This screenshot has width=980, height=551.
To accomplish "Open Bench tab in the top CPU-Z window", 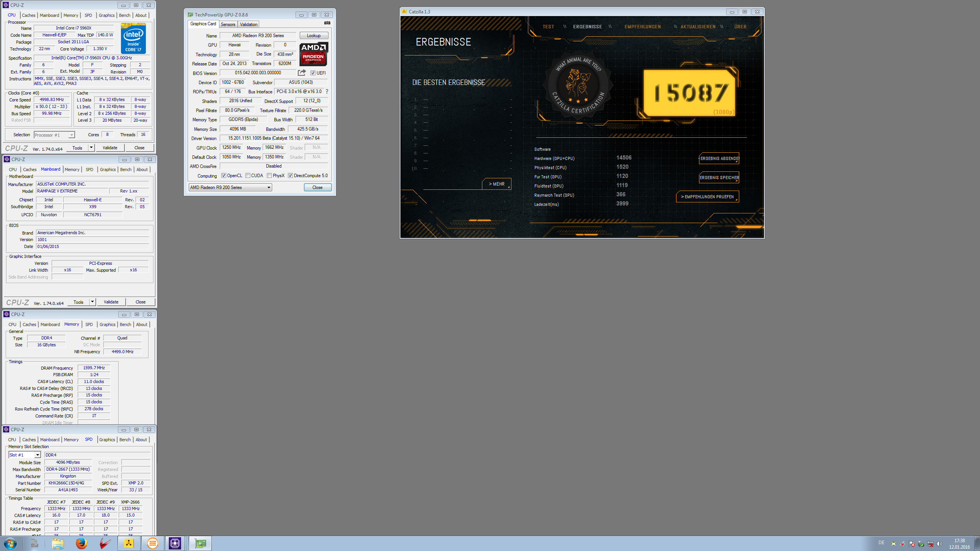I will tap(124, 15).
